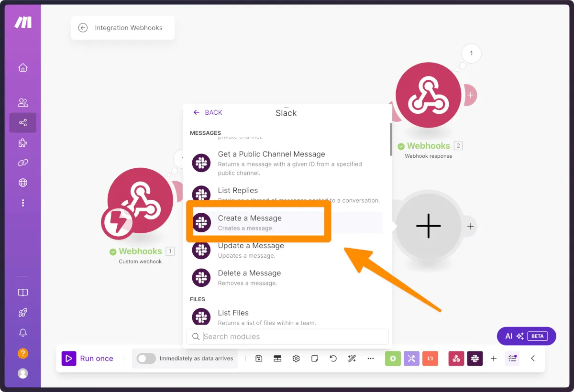Click the Integration Webhooks scenario title
This screenshot has width=574, height=392.
point(129,28)
